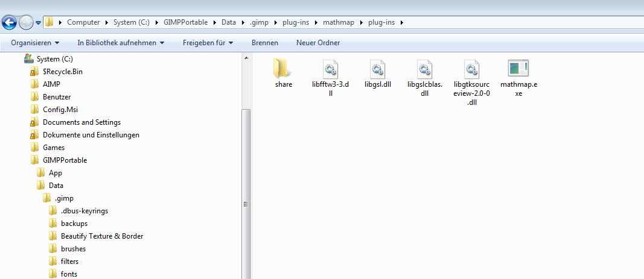Select the libfftw3-3.dll file icon
Image resolution: width=644 pixels, height=279 pixels.
coord(330,70)
